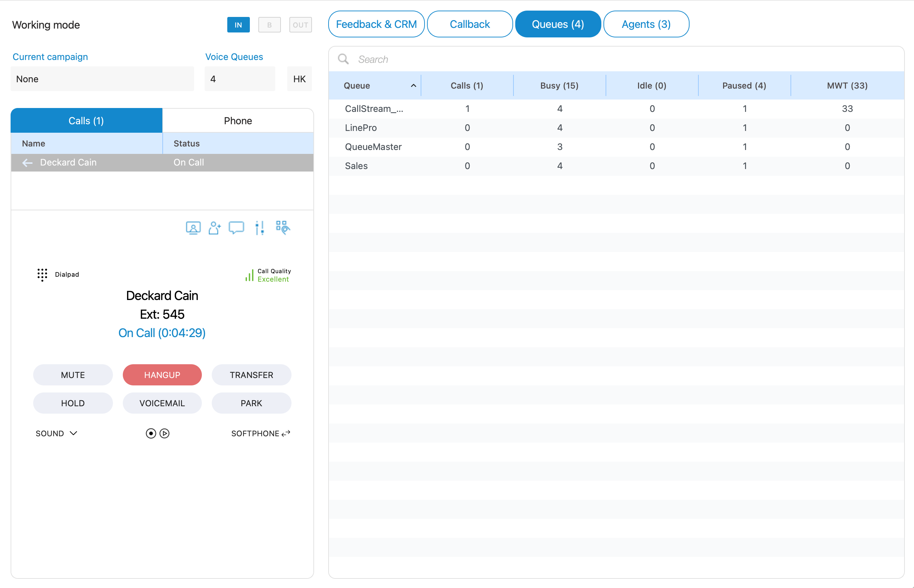Sort by Idle (0) column header
Viewport: 914px width, 588px height.
(652, 85)
